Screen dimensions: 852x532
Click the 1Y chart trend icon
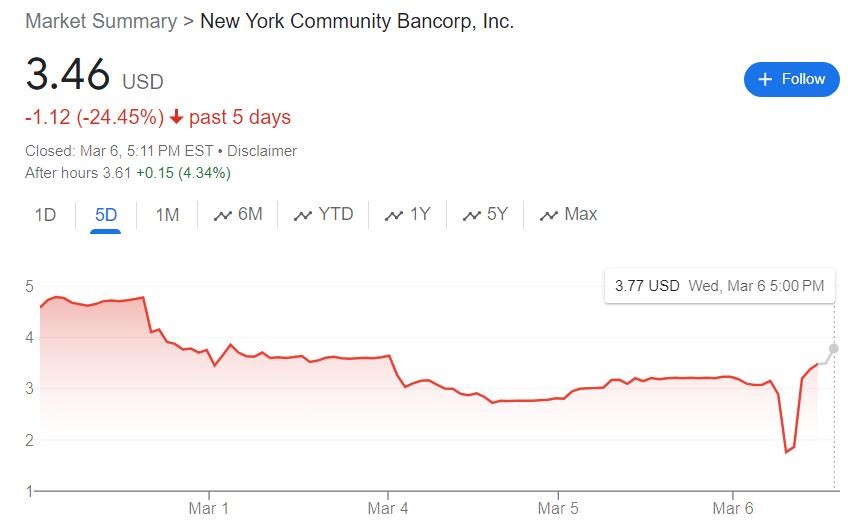tap(394, 215)
